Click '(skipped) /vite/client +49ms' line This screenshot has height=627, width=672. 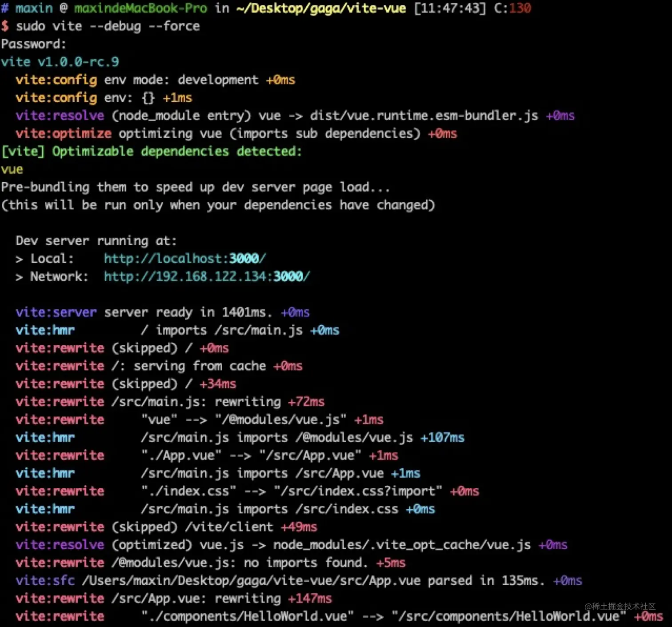(x=166, y=527)
